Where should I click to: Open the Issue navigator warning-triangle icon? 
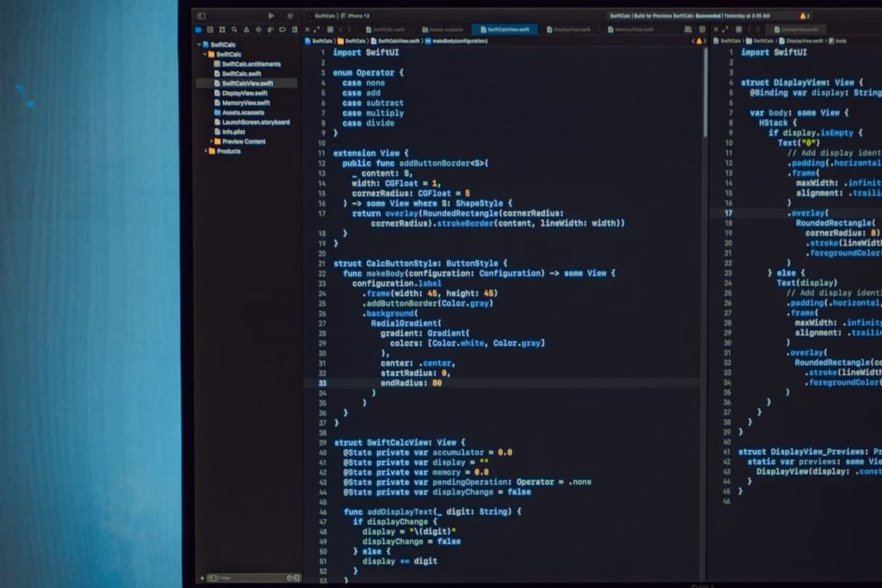pos(246,29)
